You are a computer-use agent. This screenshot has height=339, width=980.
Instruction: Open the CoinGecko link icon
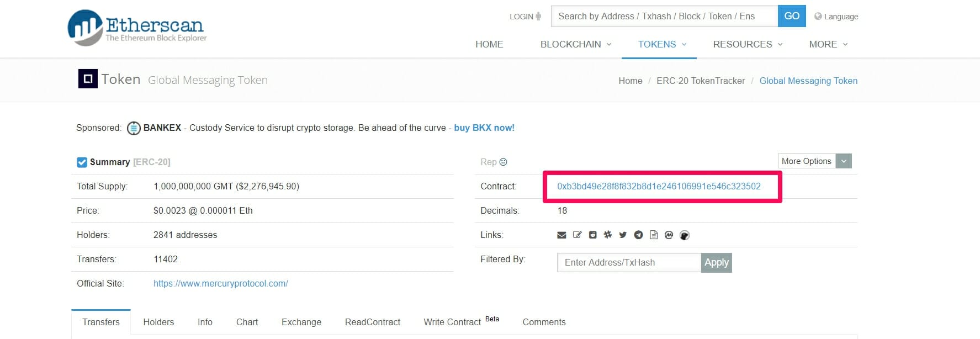click(x=685, y=235)
